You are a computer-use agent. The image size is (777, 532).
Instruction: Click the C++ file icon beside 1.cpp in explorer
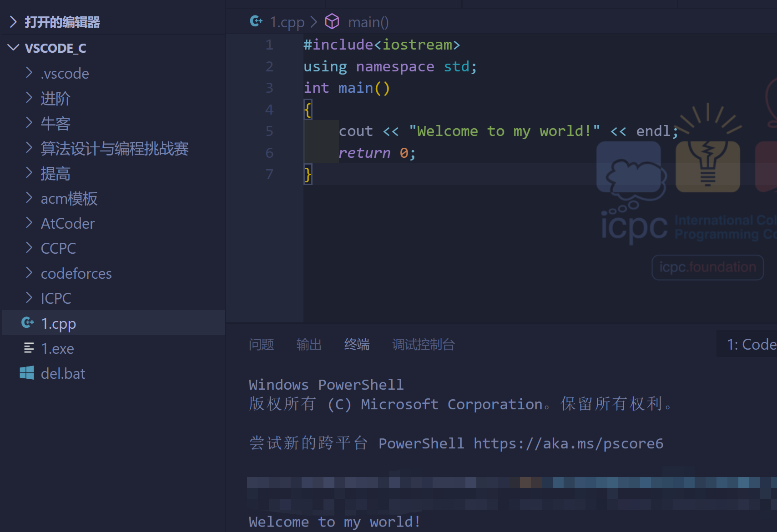pos(28,322)
